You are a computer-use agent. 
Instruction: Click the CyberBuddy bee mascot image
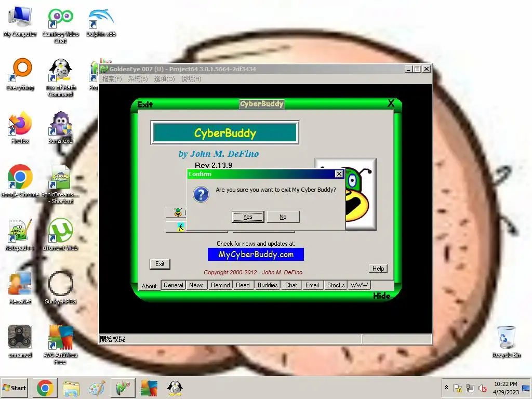[361, 194]
